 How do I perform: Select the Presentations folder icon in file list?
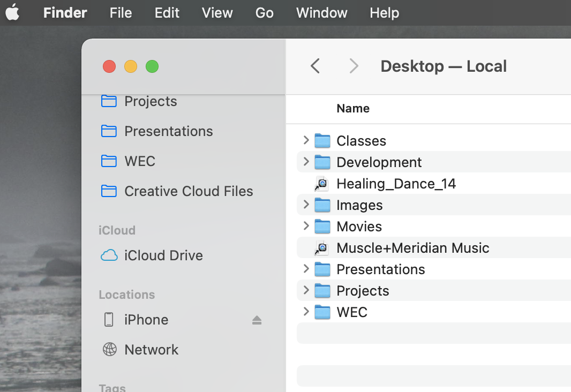coord(322,269)
